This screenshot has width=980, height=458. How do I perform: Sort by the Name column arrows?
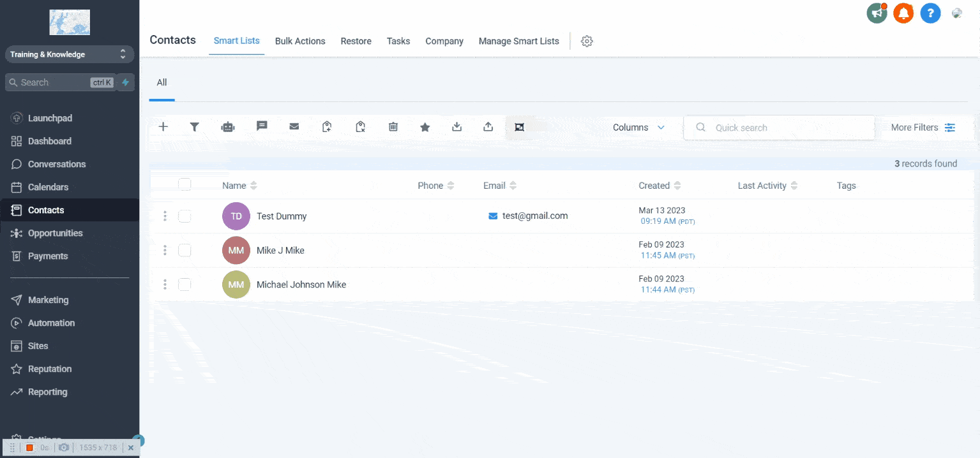253,186
